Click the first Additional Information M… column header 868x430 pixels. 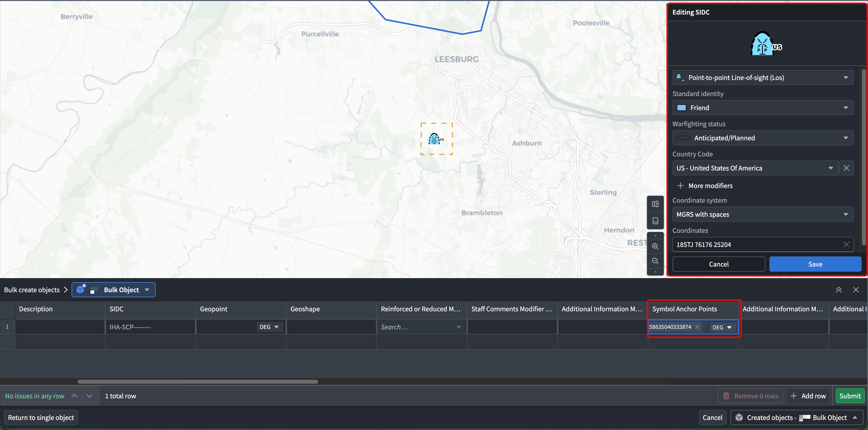[602, 309]
